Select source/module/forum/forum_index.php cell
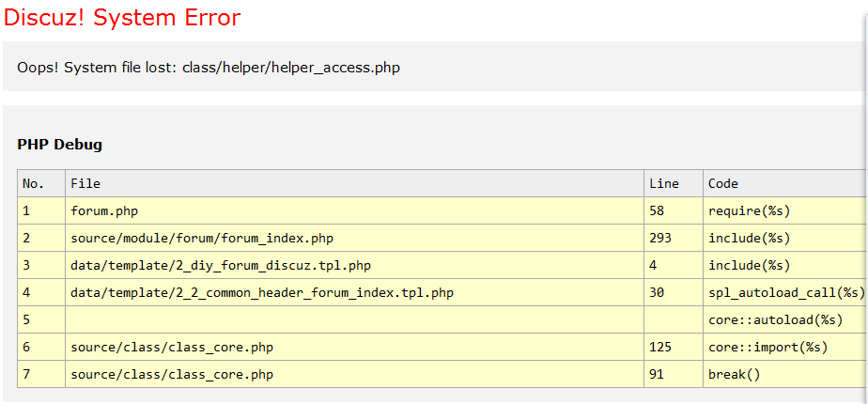 click(x=354, y=238)
